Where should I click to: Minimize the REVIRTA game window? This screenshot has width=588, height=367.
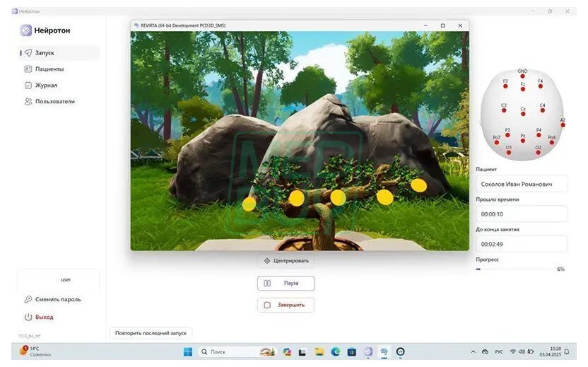point(425,25)
